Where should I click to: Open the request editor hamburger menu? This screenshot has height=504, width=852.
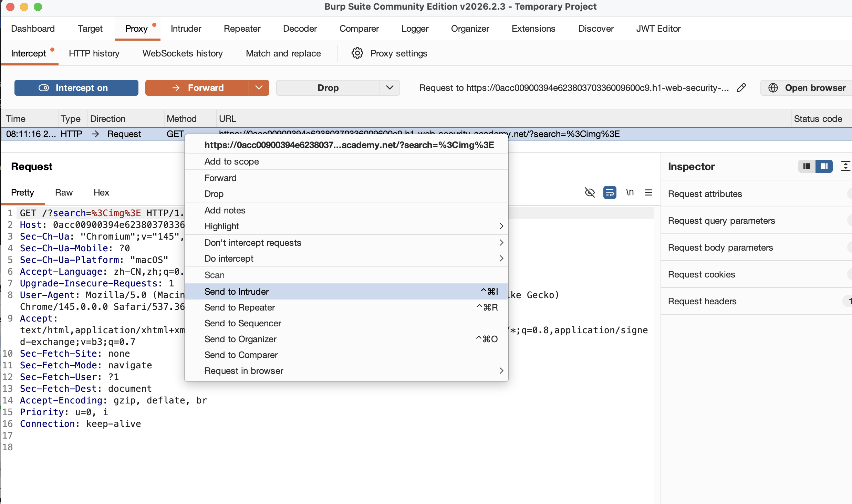click(x=648, y=192)
